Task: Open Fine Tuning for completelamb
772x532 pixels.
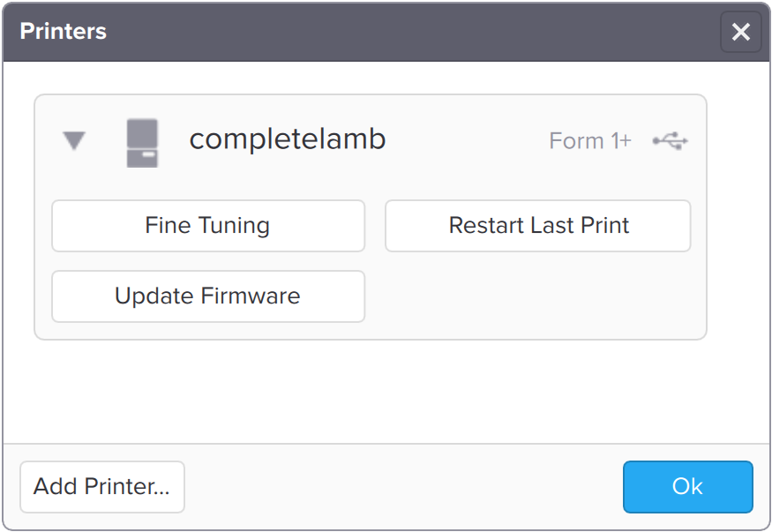Action: click(207, 226)
